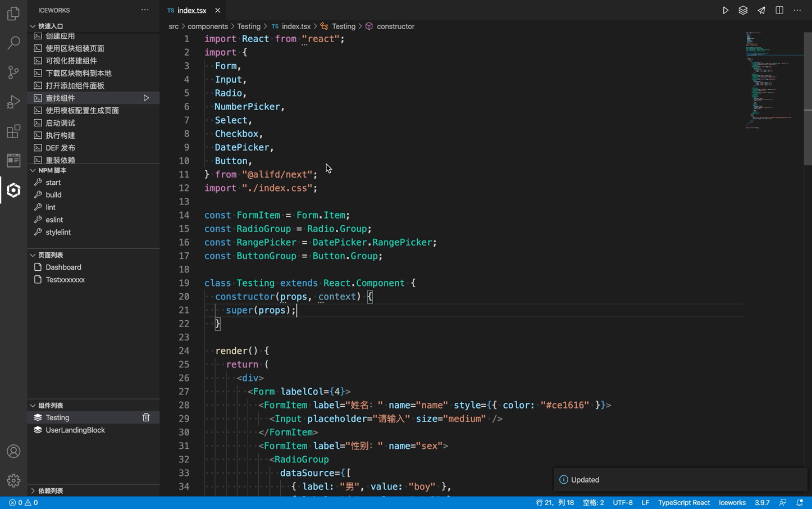This screenshot has width=812, height=509.
Task: Show errors and warnings in status bar
Action: [24, 503]
